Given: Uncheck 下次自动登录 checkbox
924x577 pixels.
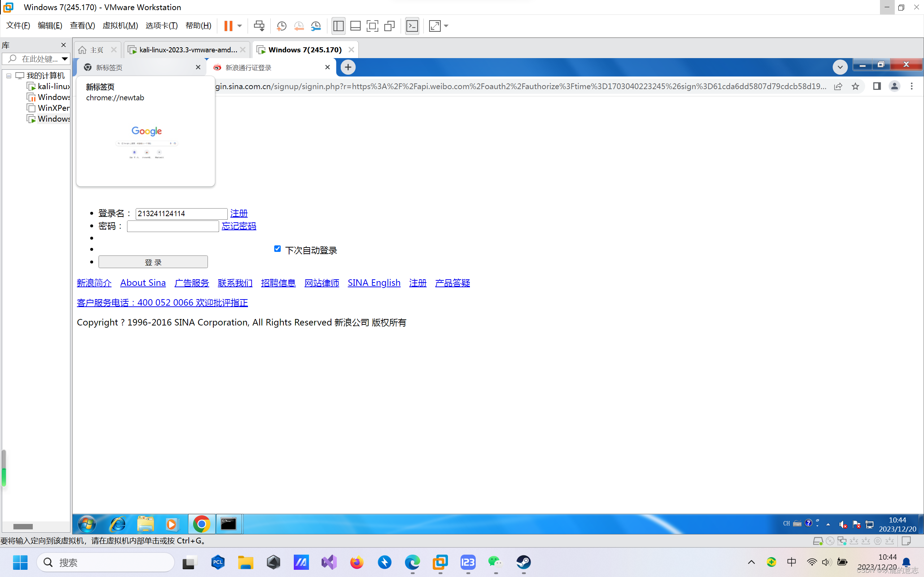Looking at the screenshot, I should click(278, 249).
